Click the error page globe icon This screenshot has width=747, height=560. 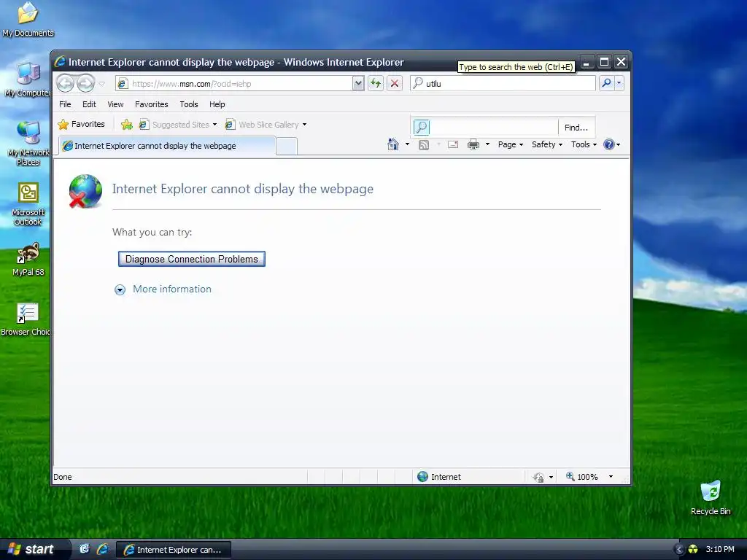(x=85, y=191)
